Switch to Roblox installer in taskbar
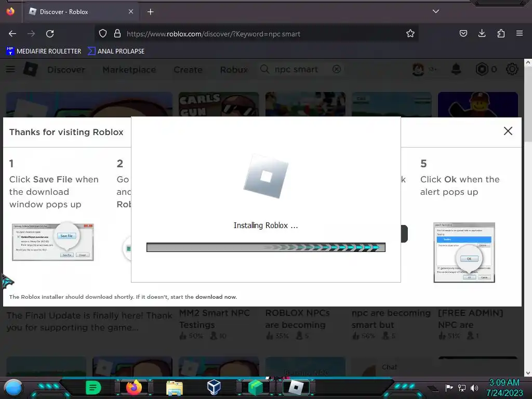 pyautogui.click(x=296, y=388)
